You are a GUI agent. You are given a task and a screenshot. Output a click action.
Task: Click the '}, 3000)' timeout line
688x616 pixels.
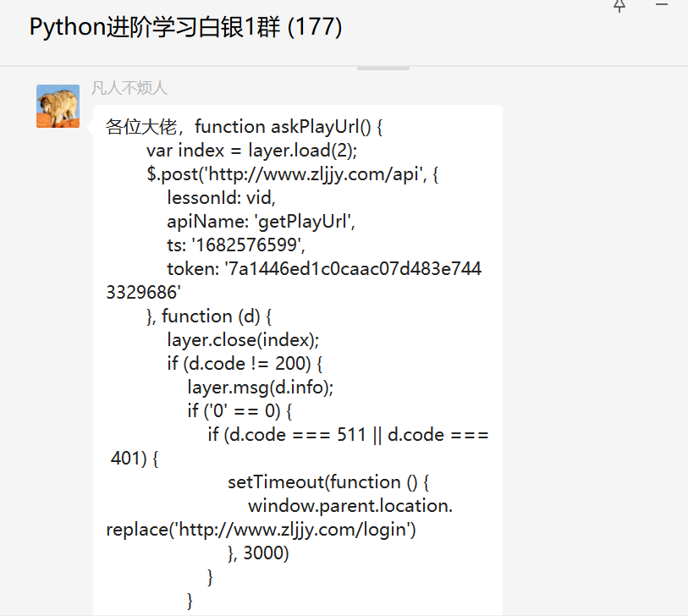(x=258, y=553)
